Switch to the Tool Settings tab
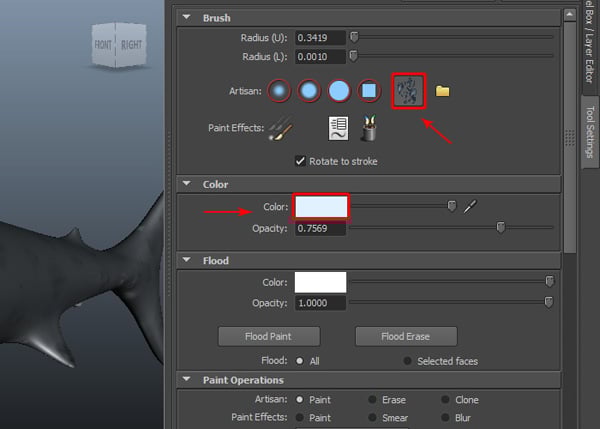This screenshot has height=429, width=600. 590,132
